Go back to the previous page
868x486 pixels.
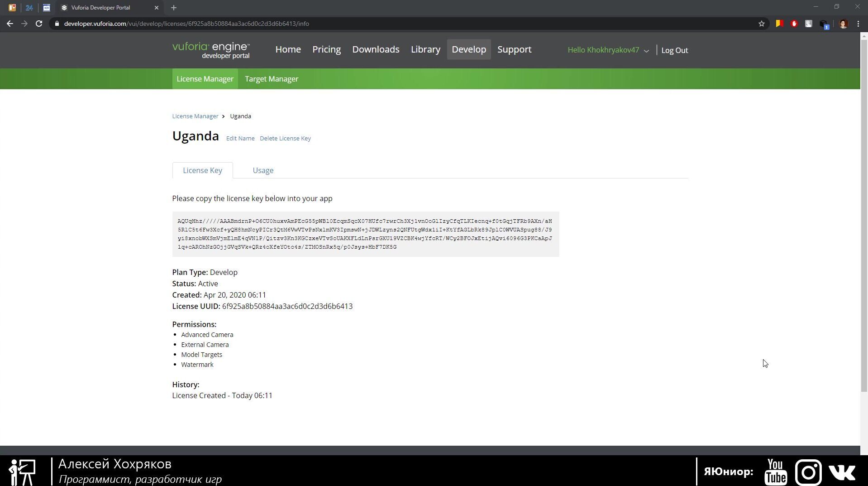click(10, 24)
